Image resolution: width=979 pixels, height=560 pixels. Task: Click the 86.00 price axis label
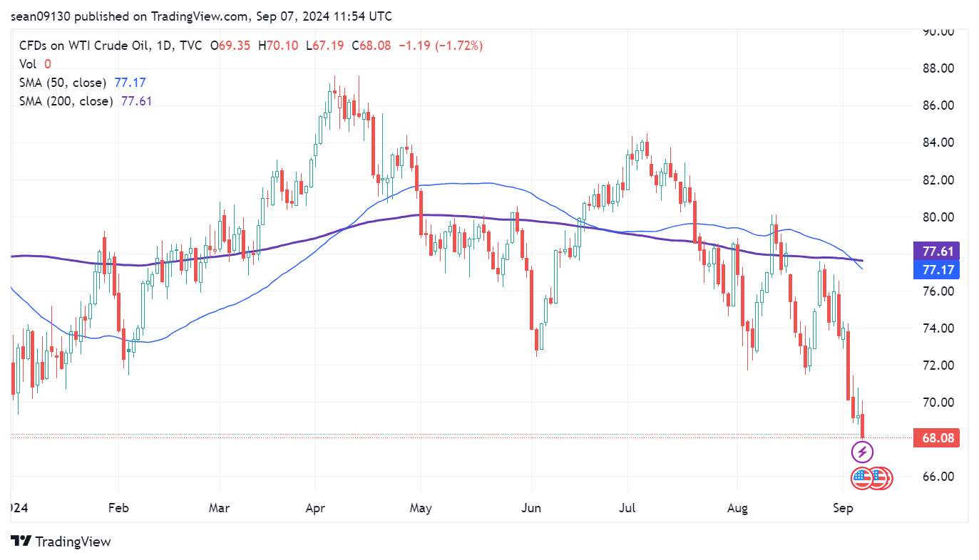[x=938, y=105]
